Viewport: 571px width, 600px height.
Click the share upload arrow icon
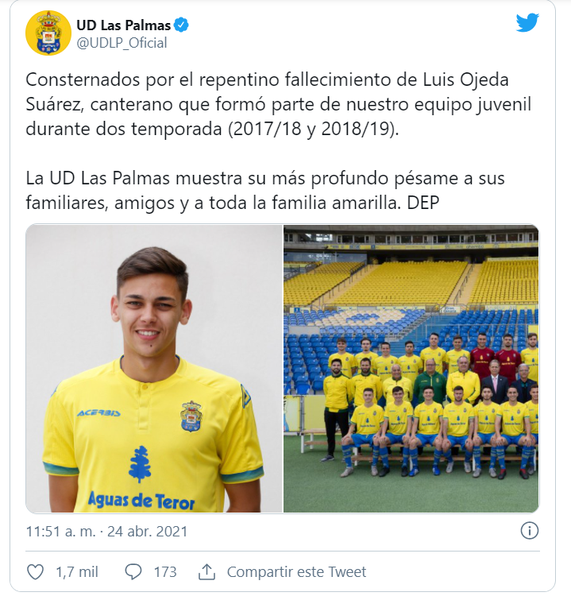[207, 572]
